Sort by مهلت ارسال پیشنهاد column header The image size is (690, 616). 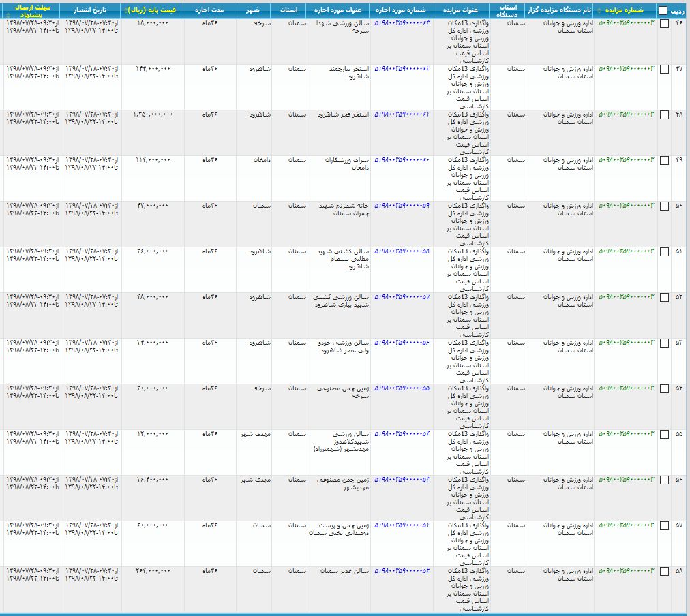[x=31, y=10]
